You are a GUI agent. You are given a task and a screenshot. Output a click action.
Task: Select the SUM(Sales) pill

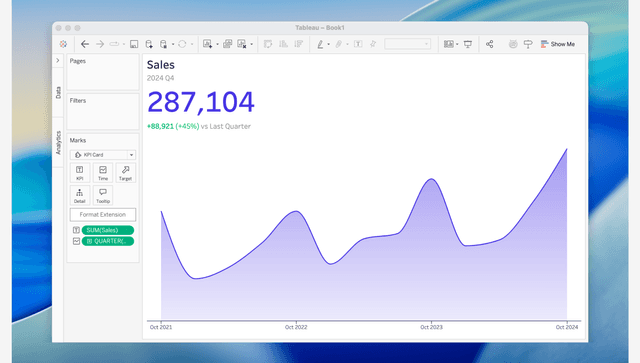108,230
